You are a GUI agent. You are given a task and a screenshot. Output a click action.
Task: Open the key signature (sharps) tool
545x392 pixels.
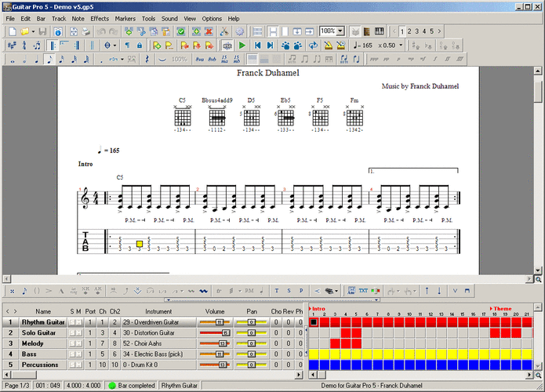click(x=12, y=45)
